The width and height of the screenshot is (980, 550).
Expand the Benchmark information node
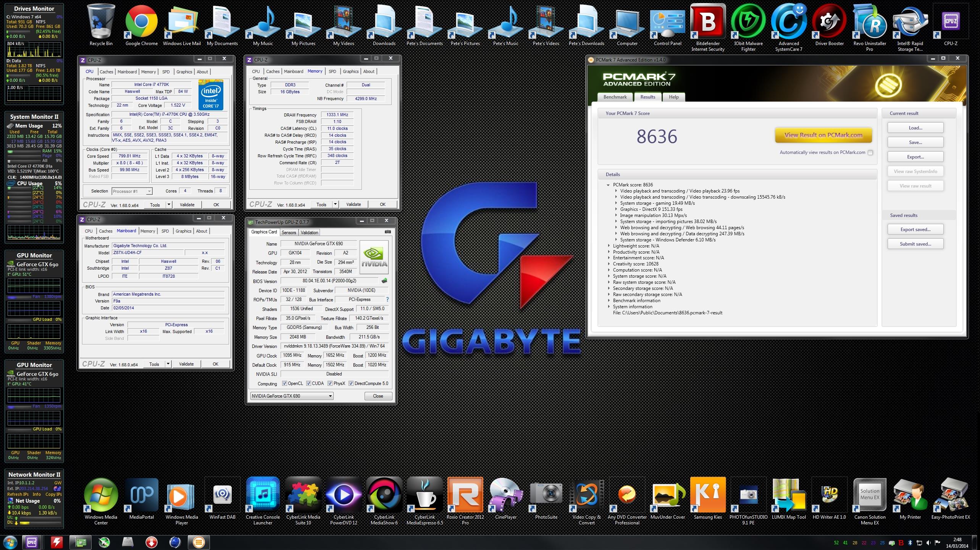609,301
